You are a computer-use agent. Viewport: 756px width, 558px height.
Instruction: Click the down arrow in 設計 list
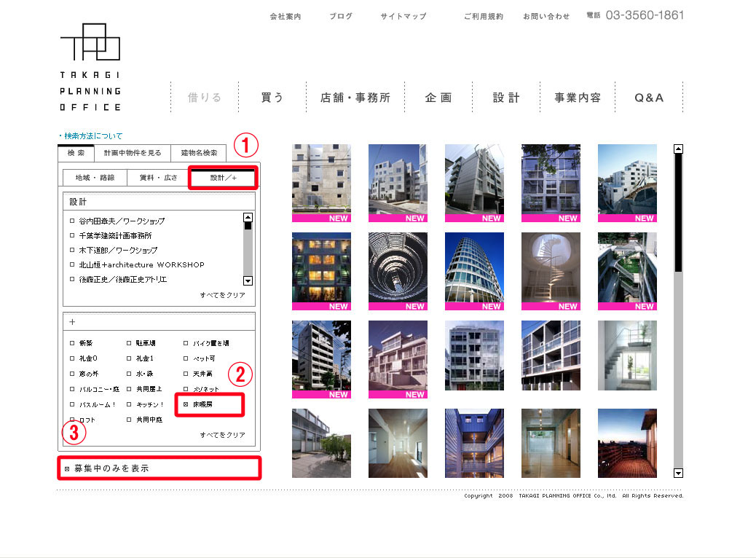(x=248, y=280)
